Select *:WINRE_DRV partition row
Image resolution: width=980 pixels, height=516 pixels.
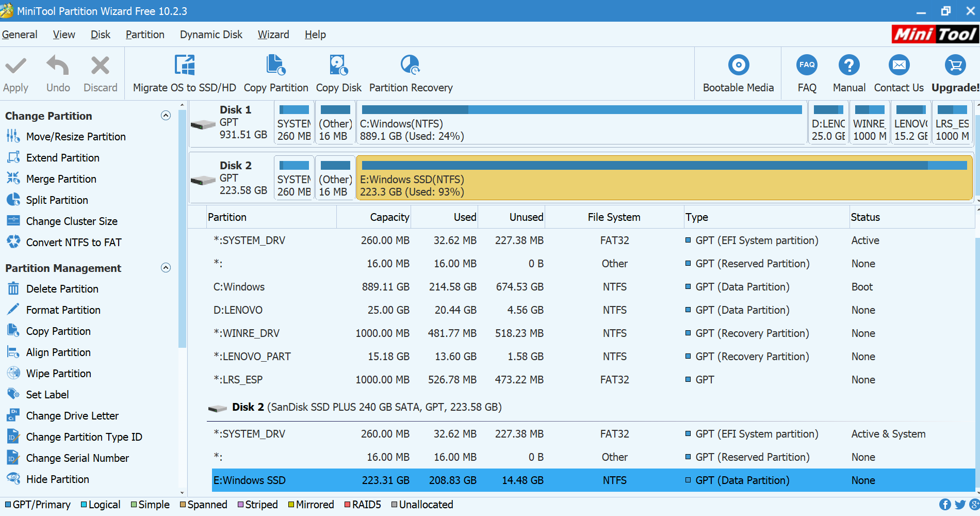[593, 333]
